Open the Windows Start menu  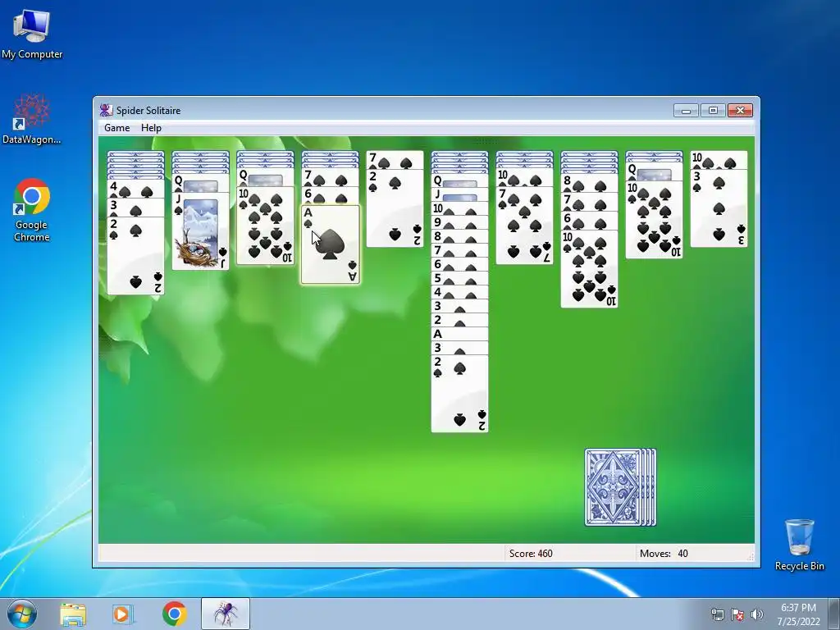pos(22,614)
